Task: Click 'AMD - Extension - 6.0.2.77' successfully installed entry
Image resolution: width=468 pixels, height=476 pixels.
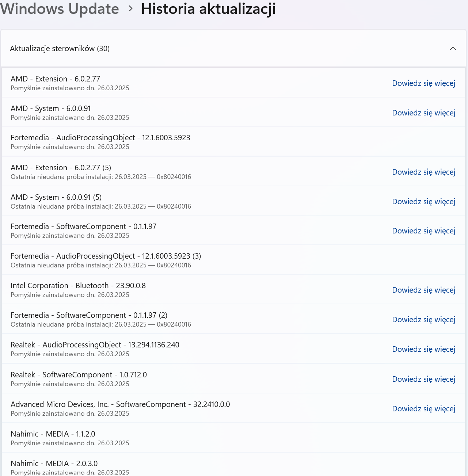Action: point(233,83)
